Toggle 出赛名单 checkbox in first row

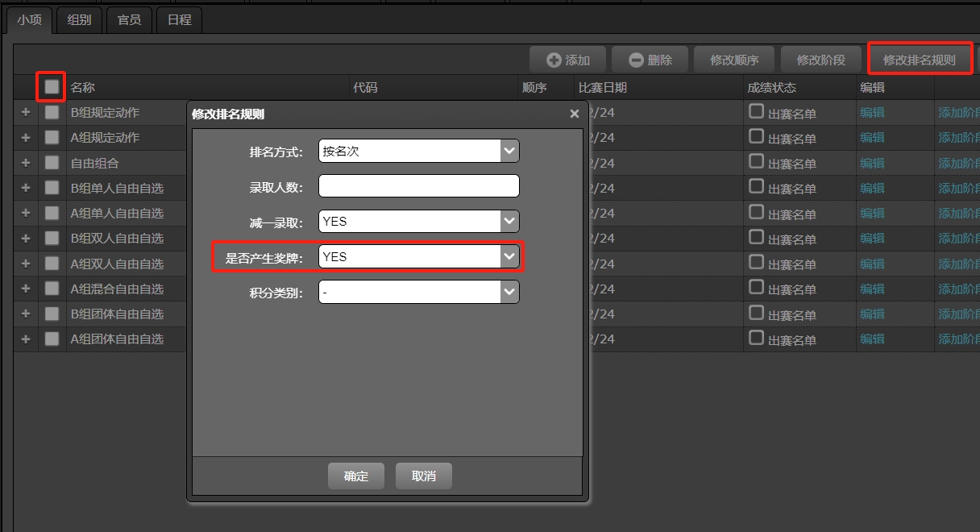pyautogui.click(x=756, y=111)
